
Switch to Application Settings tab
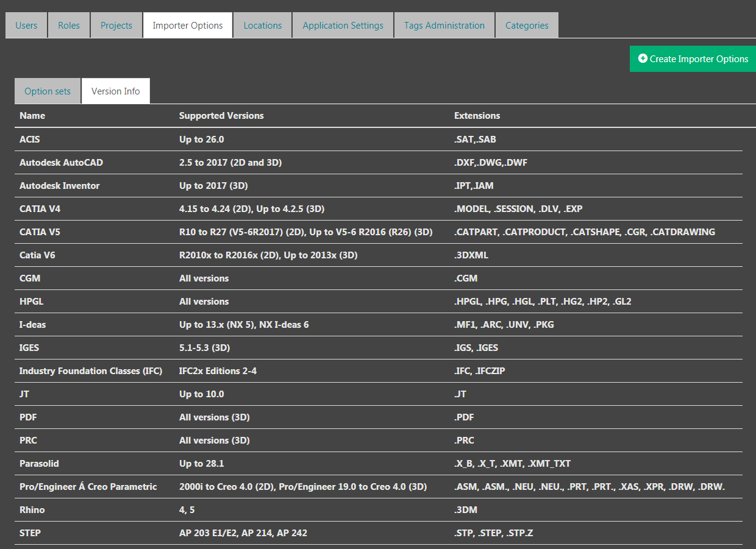343,26
